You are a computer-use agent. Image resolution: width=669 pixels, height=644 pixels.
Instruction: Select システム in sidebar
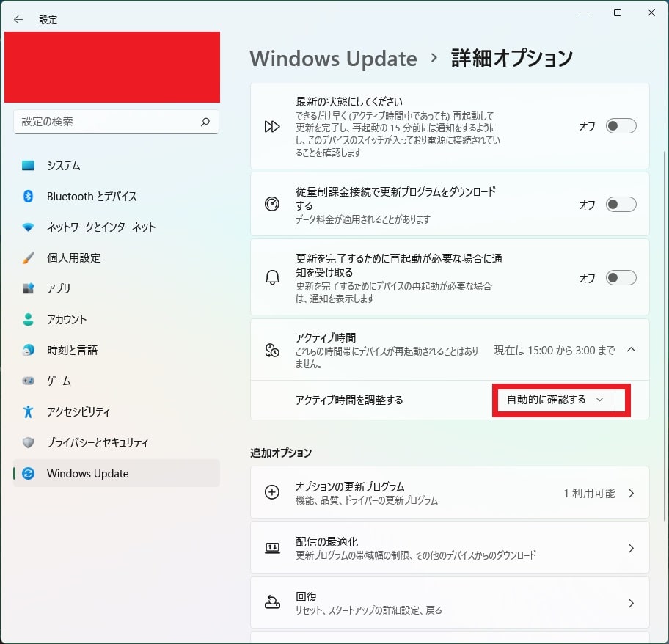[117, 166]
